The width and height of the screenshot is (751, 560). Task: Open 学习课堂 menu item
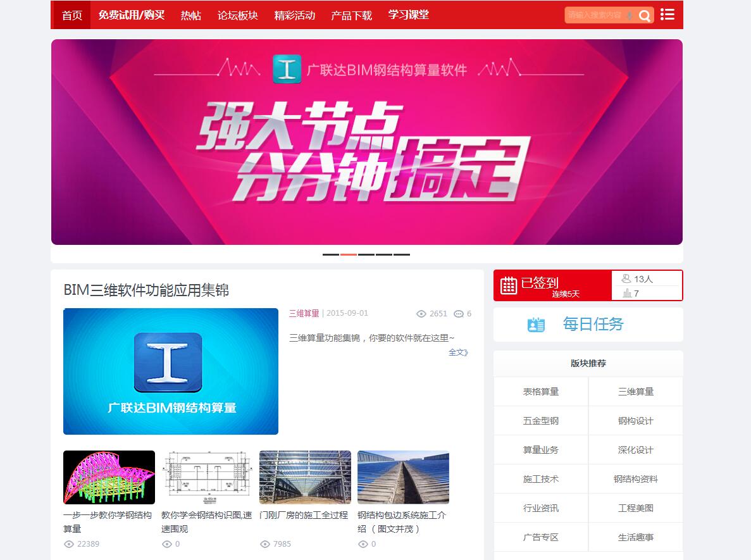[x=409, y=15]
